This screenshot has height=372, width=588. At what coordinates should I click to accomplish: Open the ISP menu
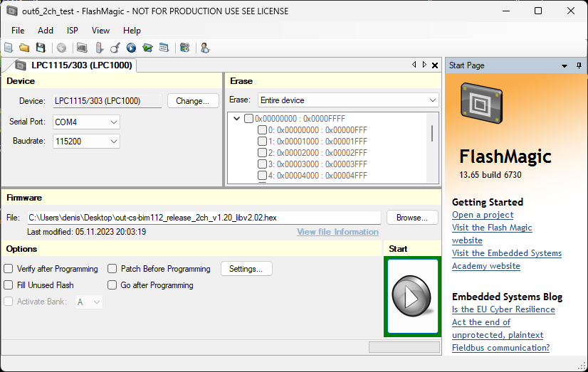click(73, 31)
